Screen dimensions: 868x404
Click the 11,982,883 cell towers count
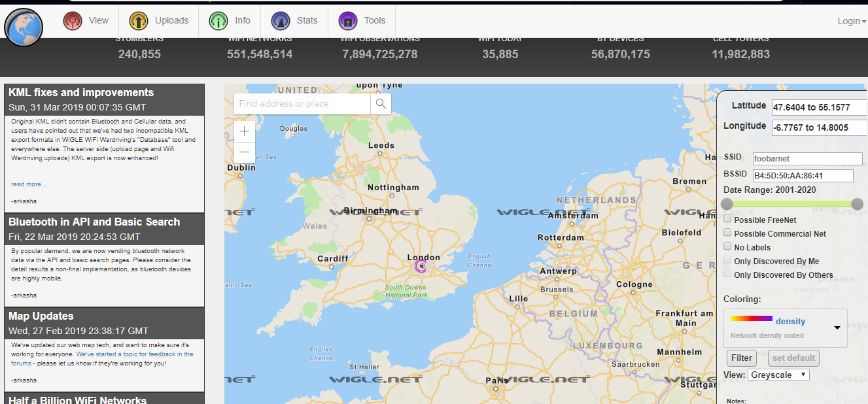741,54
